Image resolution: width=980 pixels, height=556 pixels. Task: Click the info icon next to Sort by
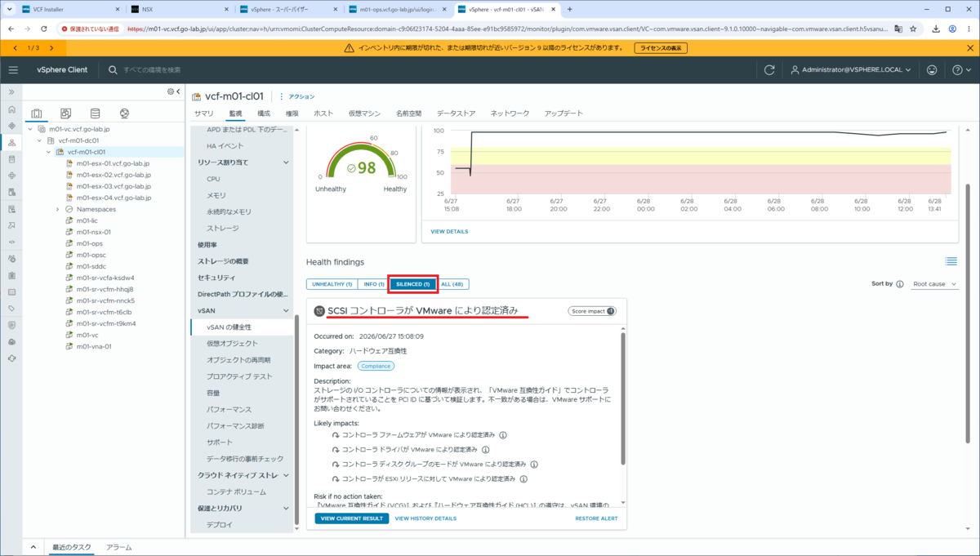900,284
